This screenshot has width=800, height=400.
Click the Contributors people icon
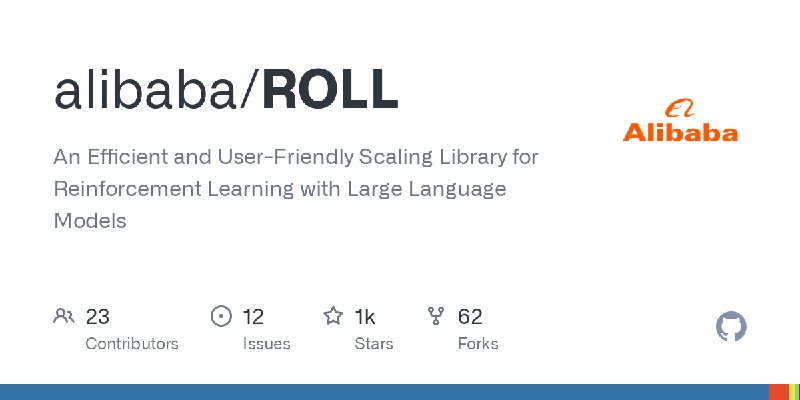pyautogui.click(x=64, y=316)
